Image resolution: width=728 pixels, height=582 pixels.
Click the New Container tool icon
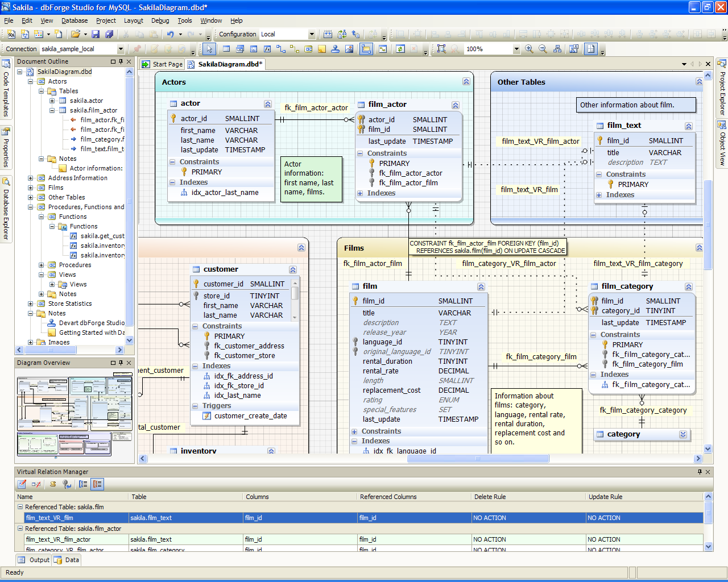(308, 49)
